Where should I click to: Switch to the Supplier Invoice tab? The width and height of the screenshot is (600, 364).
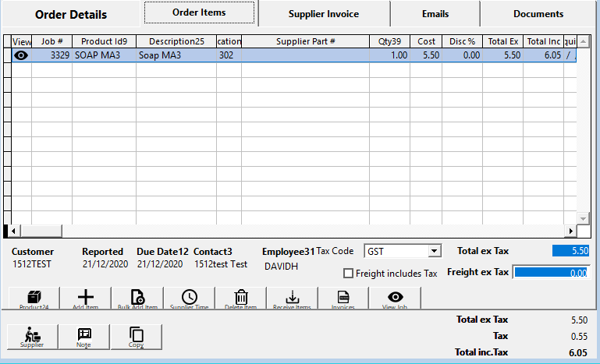point(323,14)
